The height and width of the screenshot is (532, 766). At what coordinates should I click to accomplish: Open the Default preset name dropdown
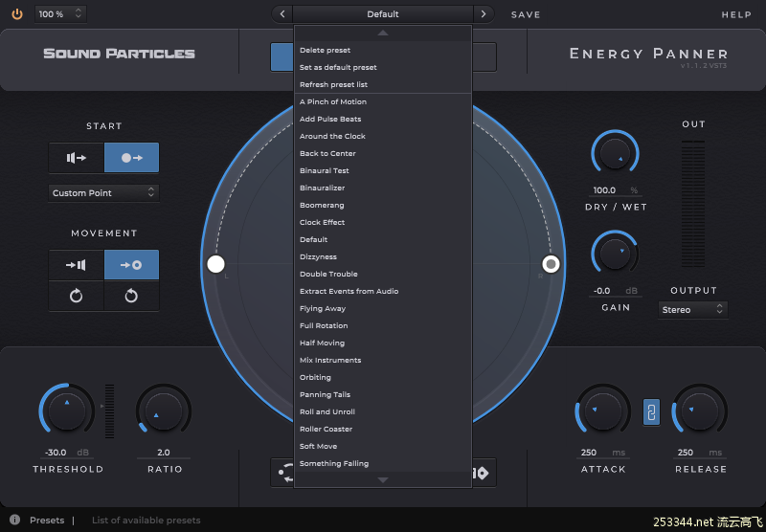(383, 14)
